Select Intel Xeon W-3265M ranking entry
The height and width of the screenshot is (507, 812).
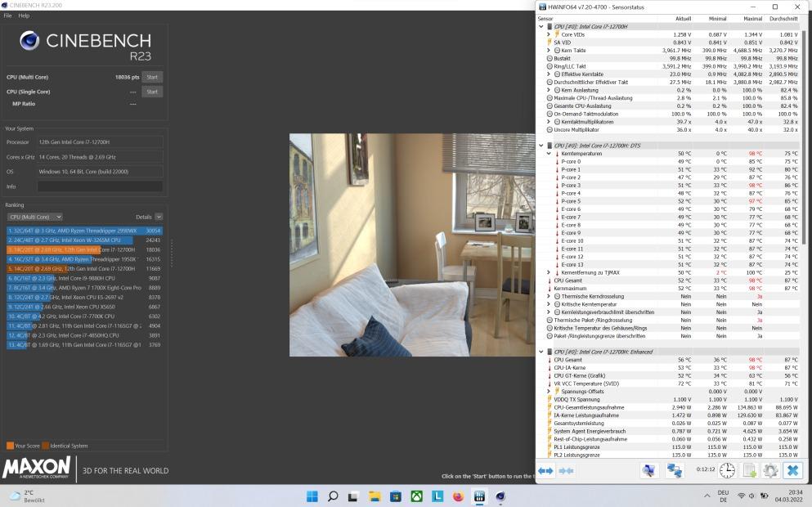[x=84, y=240]
